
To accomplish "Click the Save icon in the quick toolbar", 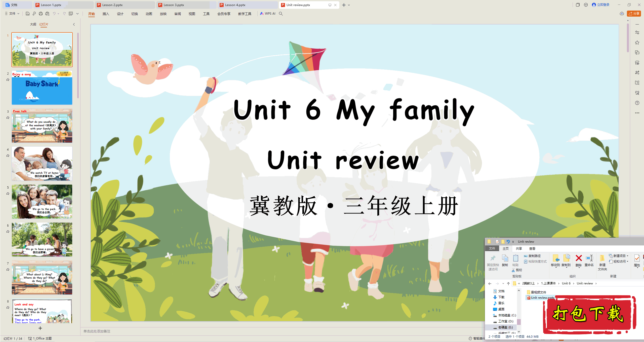I will coord(28,14).
